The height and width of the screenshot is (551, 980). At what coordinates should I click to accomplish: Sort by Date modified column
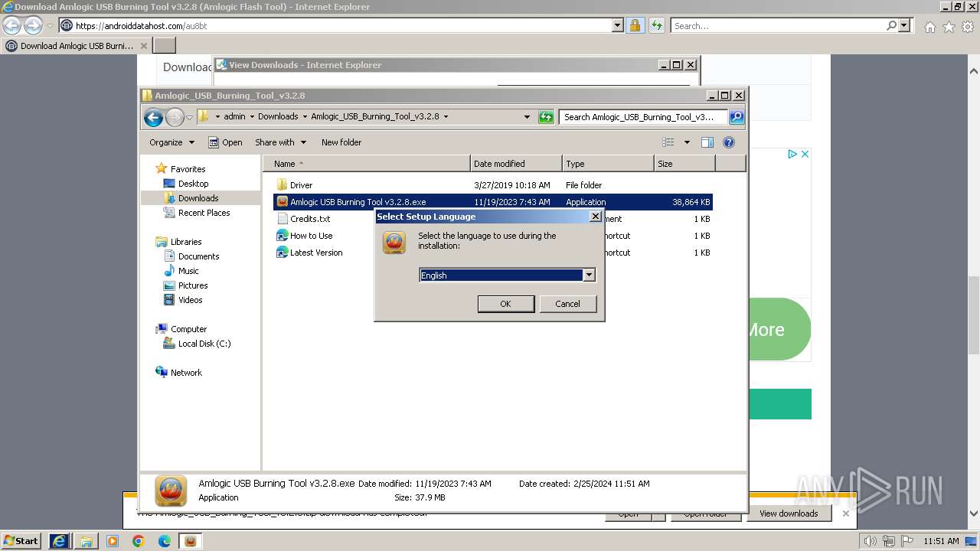[516, 164]
